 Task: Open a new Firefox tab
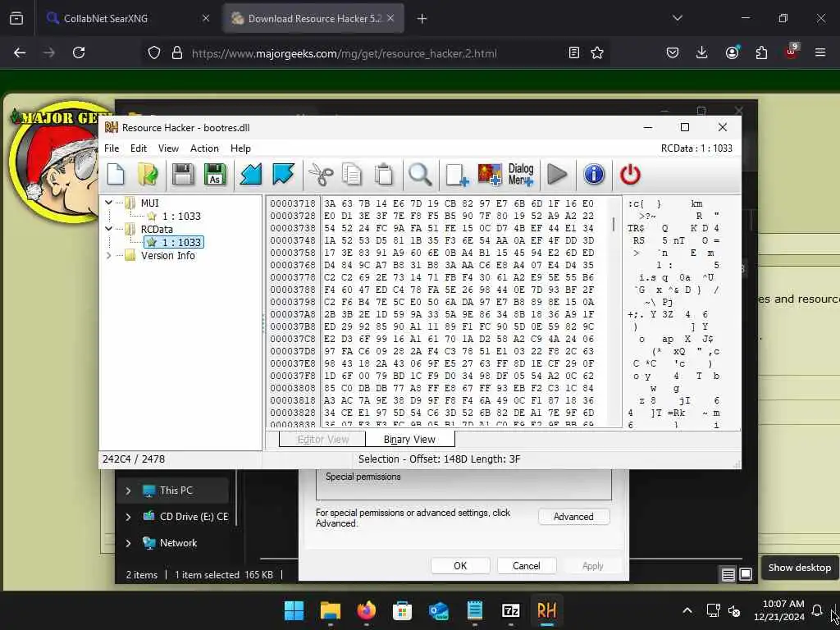pos(422,19)
